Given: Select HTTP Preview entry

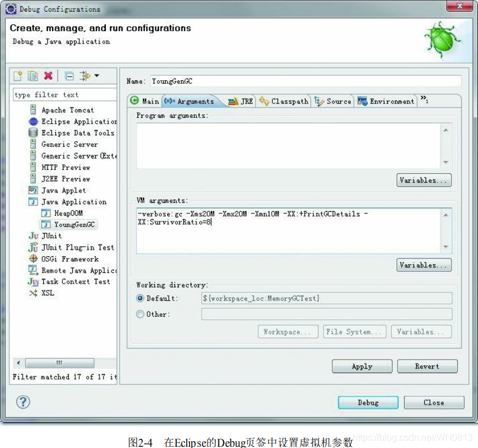Looking at the screenshot, I should tap(65, 168).
